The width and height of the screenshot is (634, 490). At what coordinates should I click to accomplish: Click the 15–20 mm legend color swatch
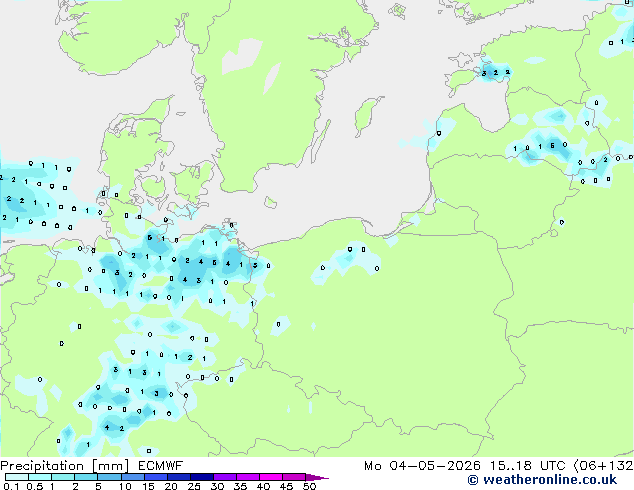point(155,477)
